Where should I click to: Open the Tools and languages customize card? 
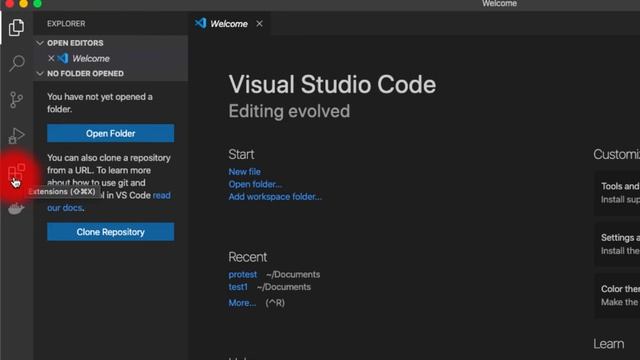point(617,193)
